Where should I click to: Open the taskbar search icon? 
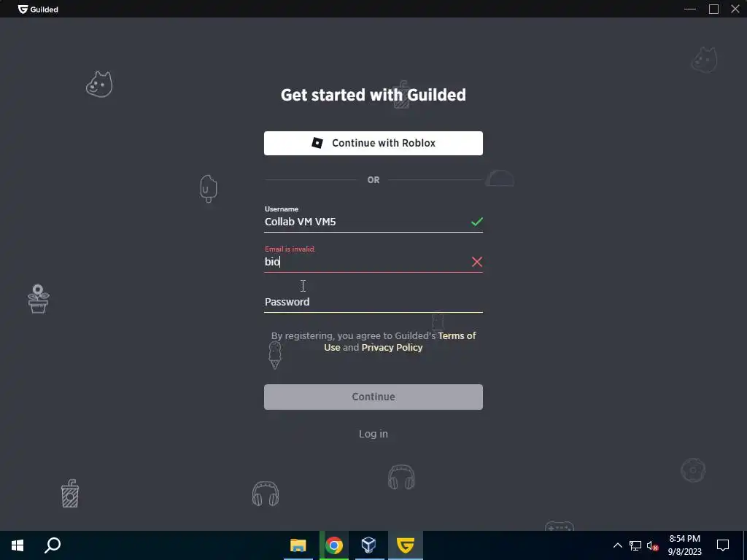click(53, 545)
